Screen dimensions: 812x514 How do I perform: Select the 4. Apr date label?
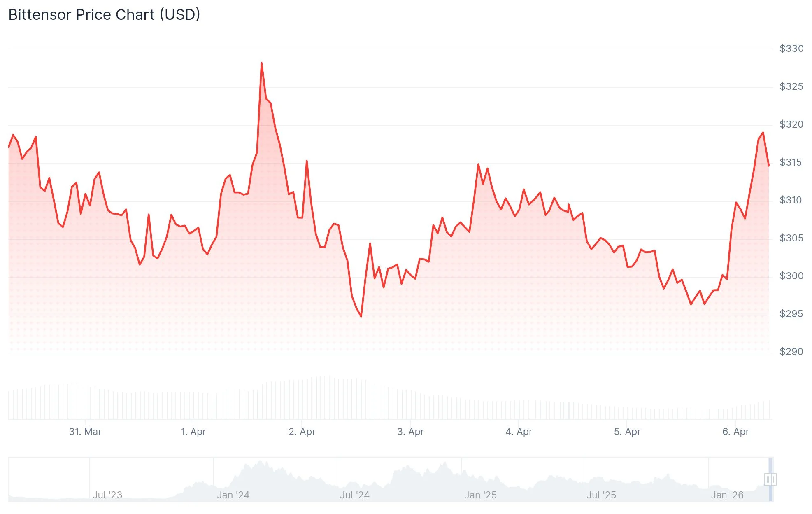519,432
